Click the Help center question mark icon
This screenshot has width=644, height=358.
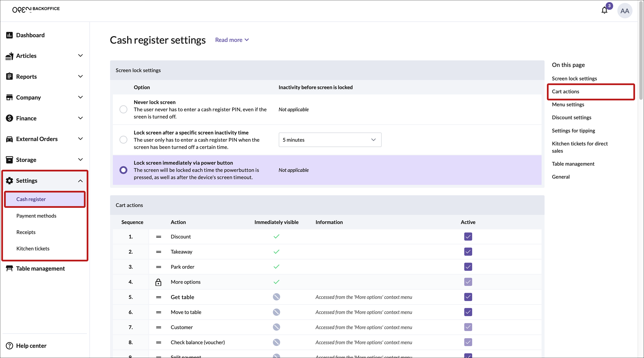pyautogui.click(x=9, y=345)
